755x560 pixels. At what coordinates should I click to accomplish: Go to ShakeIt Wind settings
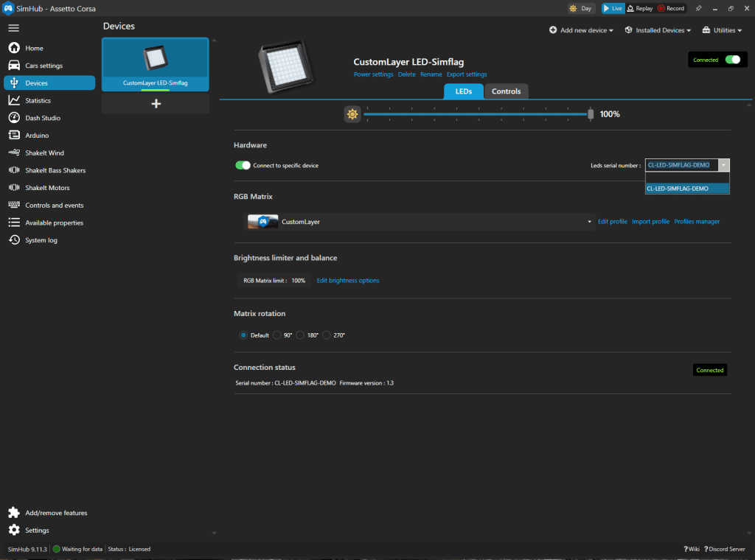[x=44, y=153]
